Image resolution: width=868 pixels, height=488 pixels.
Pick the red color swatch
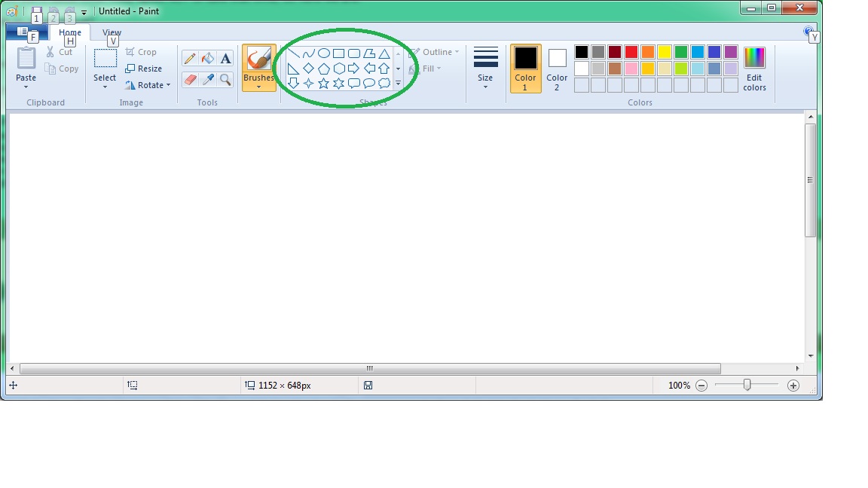pyautogui.click(x=631, y=52)
